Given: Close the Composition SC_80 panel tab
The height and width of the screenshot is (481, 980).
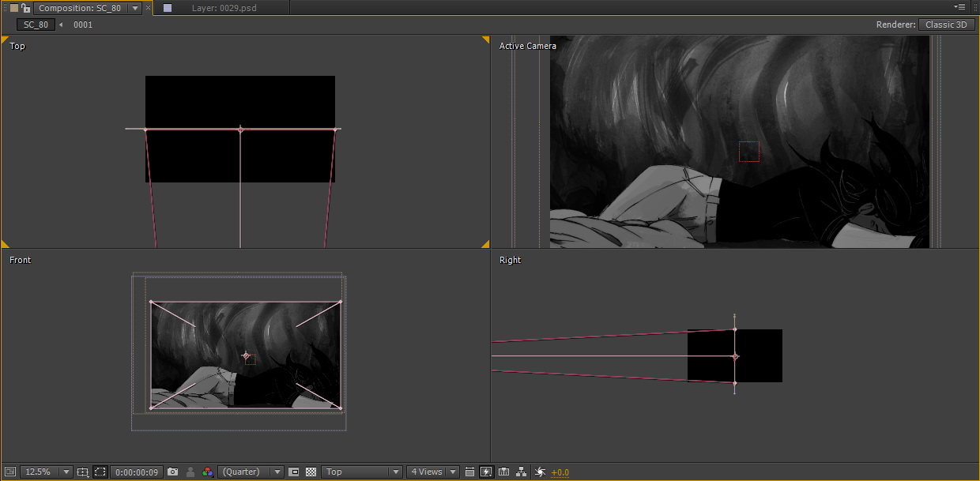Looking at the screenshot, I should (x=149, y=8).
